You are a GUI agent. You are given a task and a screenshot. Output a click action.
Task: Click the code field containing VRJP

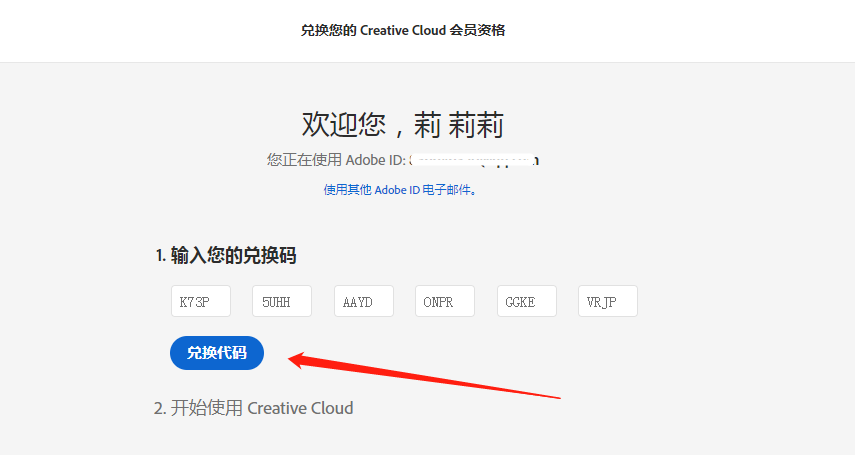[608, 301]
